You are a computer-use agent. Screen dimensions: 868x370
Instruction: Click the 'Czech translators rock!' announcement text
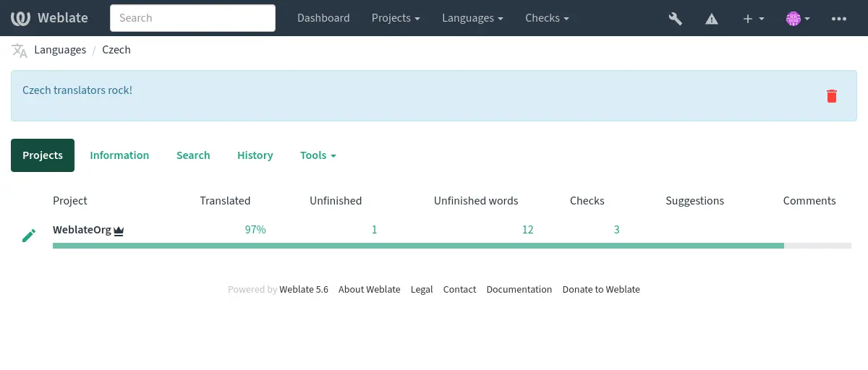click(x=77, y=90)
